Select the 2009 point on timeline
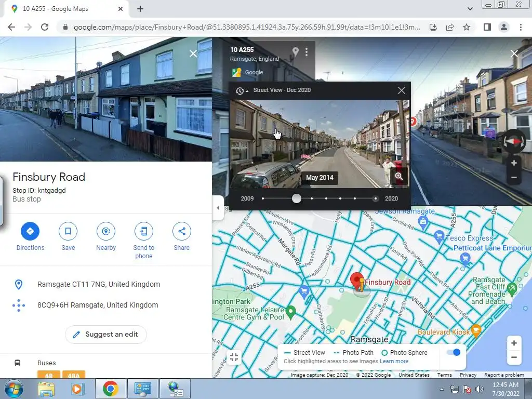 263,198
